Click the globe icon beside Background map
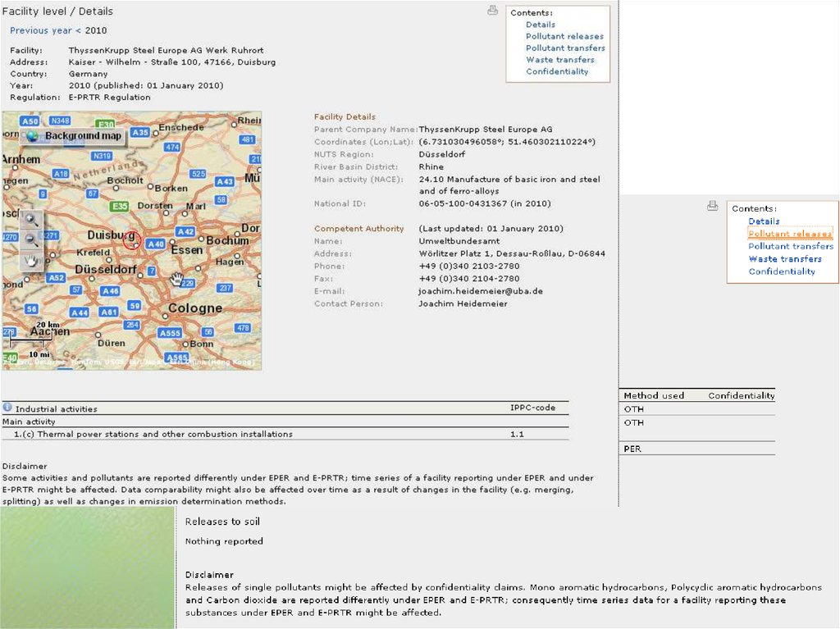840x629 pixels. pos(32,136)
